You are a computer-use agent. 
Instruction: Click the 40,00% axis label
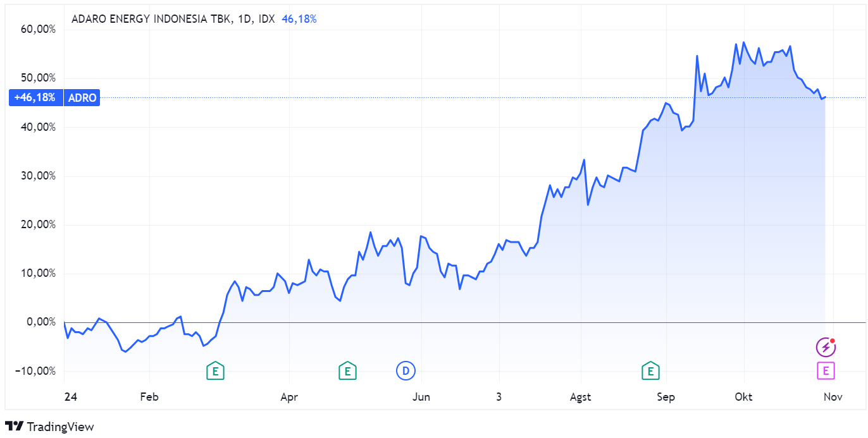[37, 127]
